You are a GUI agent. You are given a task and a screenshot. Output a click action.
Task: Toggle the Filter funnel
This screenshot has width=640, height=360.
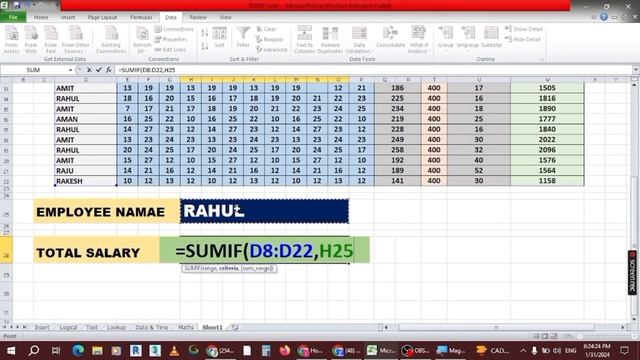pyautogui.click(x=243, y=38)
